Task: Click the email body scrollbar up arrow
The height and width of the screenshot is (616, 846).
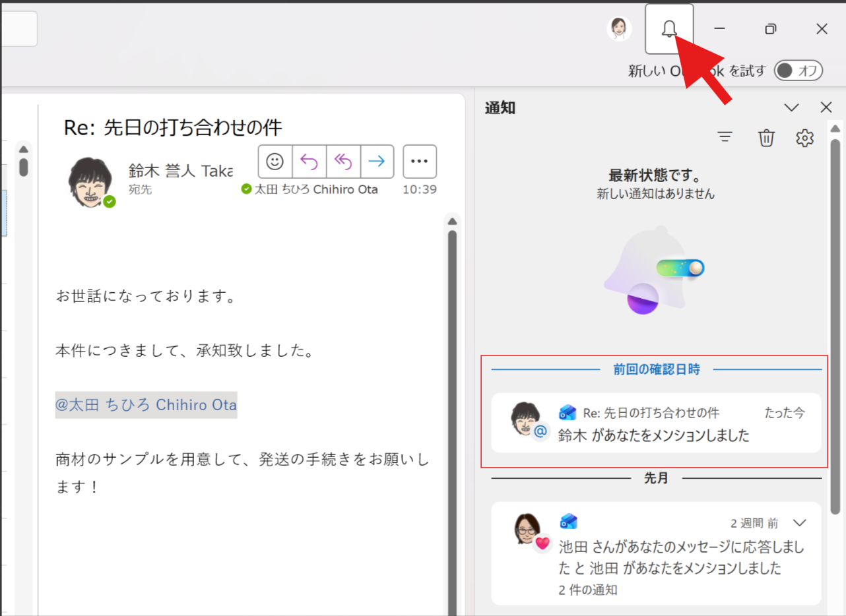Action: click(x=452, y=221)
